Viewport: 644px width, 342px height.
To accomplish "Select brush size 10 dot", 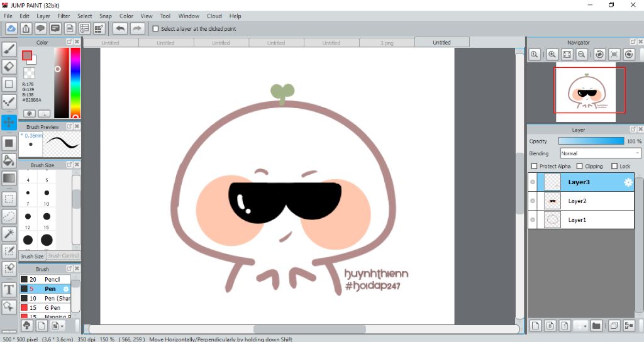I will pyautogui.click(x=47, y=192).
